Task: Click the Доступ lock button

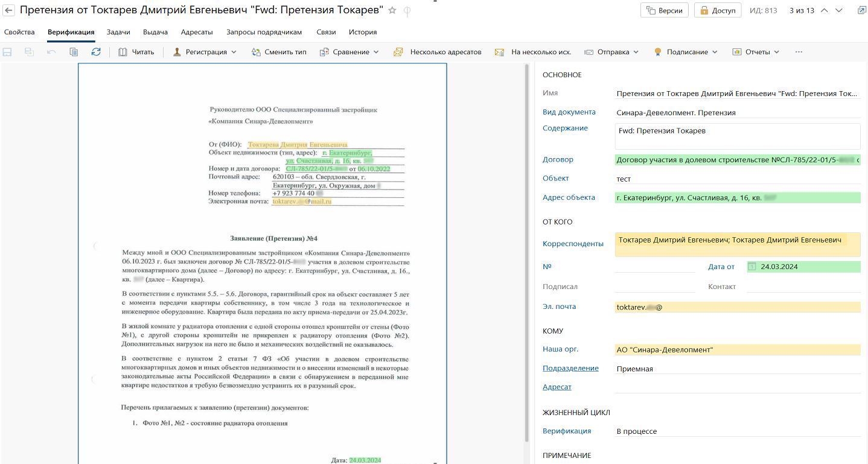Action: 717,10
